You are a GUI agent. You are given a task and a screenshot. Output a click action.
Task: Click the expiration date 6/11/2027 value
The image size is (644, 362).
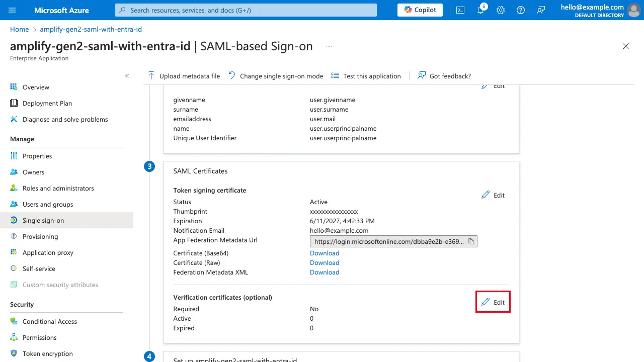click(342, 221)
